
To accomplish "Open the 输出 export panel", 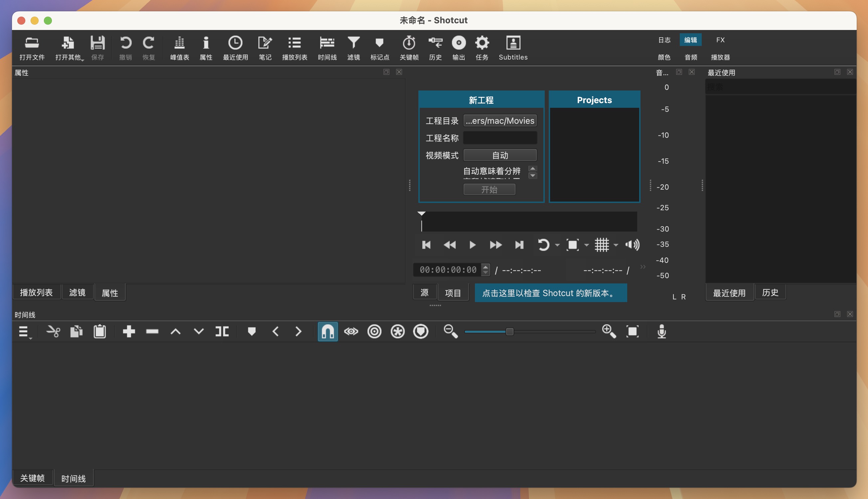I will (459, 48).
